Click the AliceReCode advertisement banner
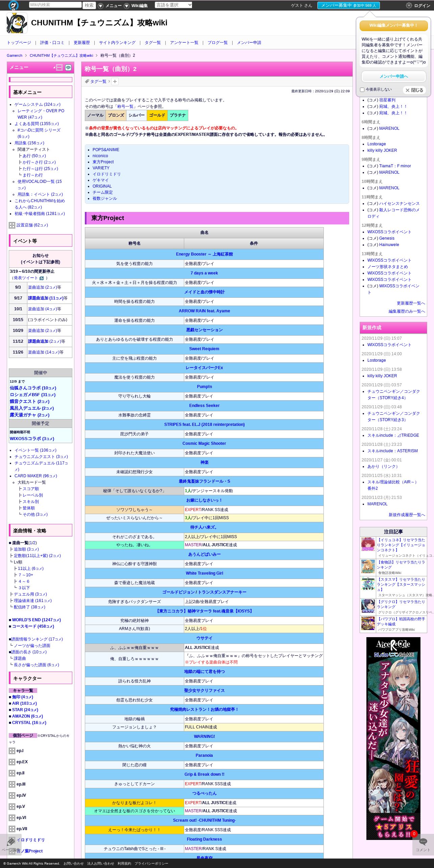The height and width of the screenshot is (868, 434). click(x=393, y=739)
